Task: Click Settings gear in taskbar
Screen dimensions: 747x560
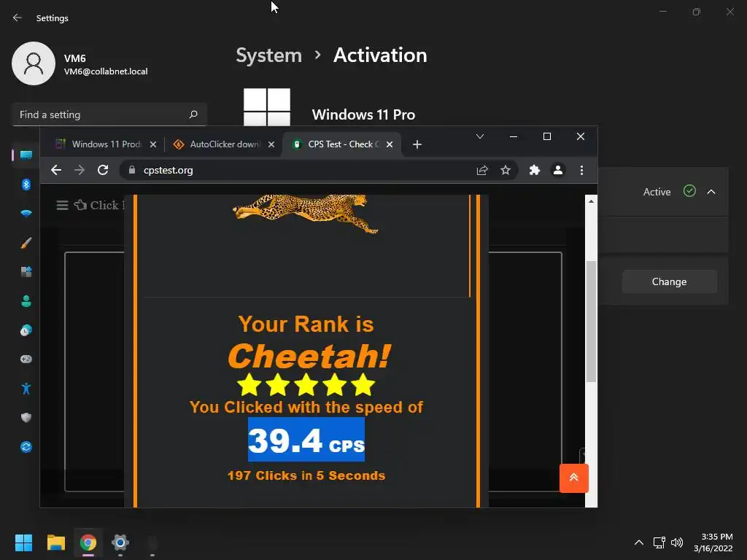Action: (x=120, y=542)
